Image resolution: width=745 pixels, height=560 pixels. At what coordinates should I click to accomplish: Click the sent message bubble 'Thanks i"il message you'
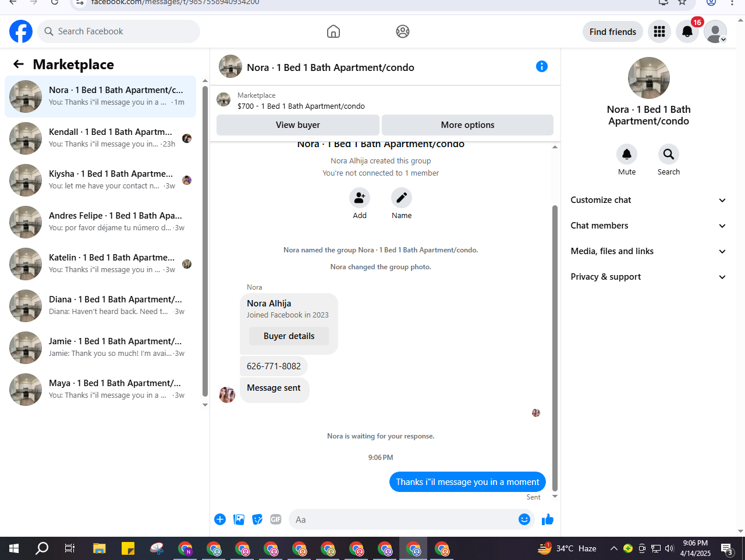pos(467,481)
